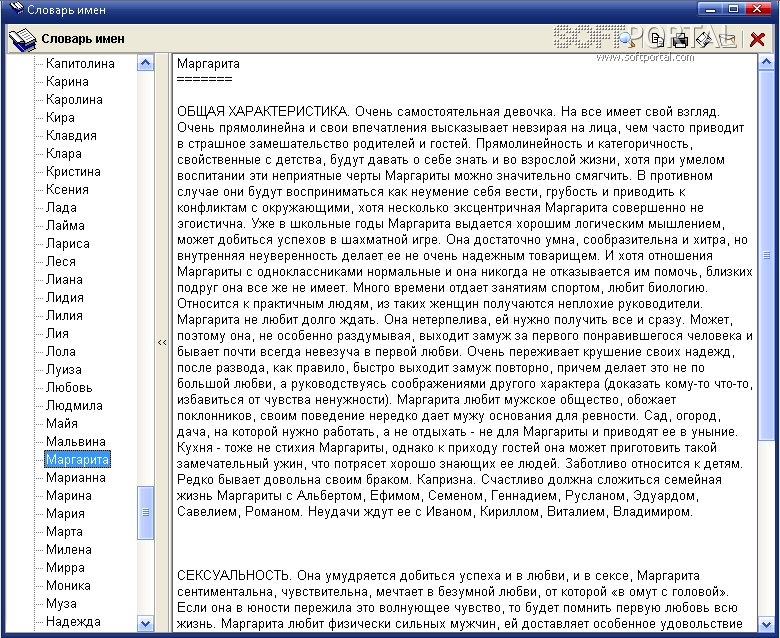Select the name Марина
The width and height of the screenshot is (780, 638).
pos(69,495)
